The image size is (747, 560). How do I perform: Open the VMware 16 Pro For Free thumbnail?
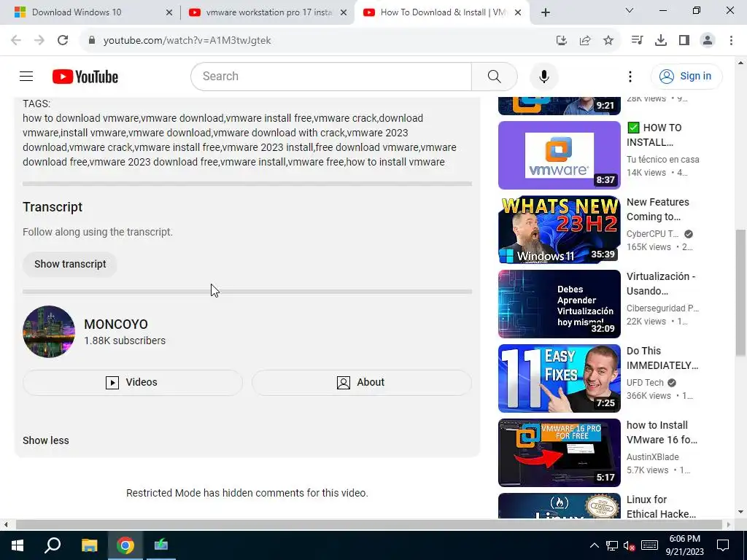pyautogui.click(x=560, y=452)
